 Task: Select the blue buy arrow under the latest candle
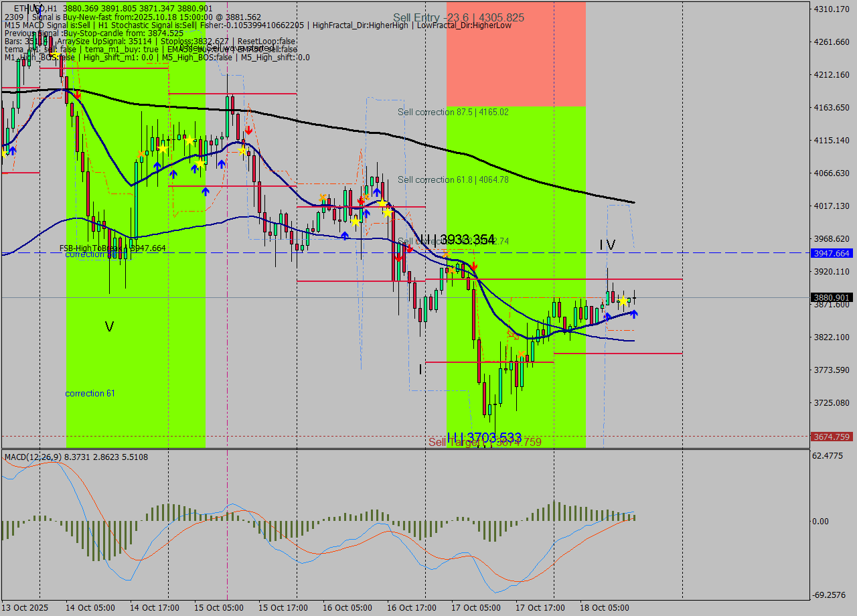[x=634, y=315]
